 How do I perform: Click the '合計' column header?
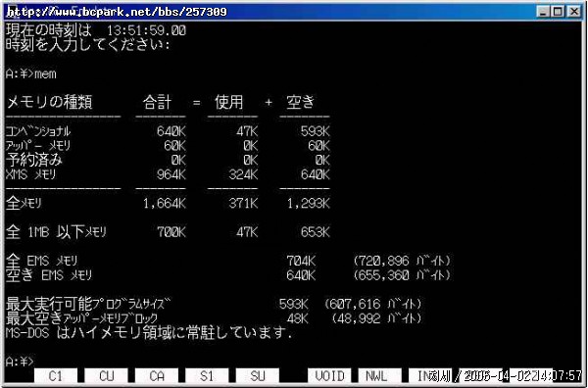pyautogui.click(x=157, y=102)
